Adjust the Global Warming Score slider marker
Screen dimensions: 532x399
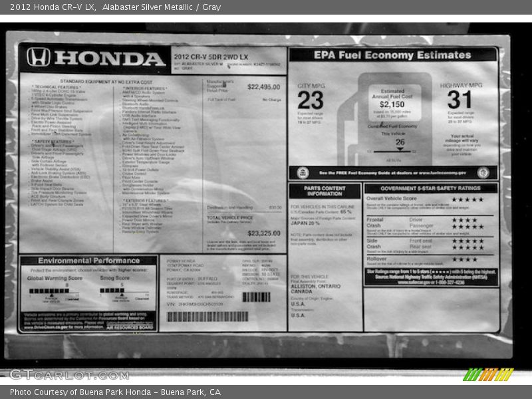pyautogui.click(x=51, y=296)
